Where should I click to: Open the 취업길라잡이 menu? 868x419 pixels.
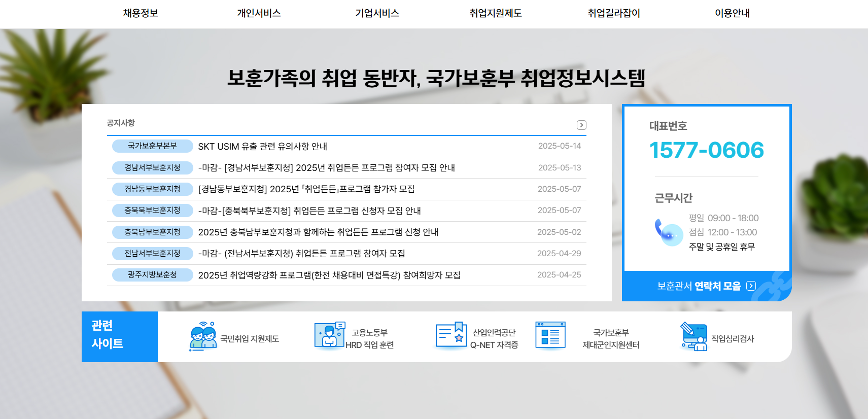coord(614,13)
